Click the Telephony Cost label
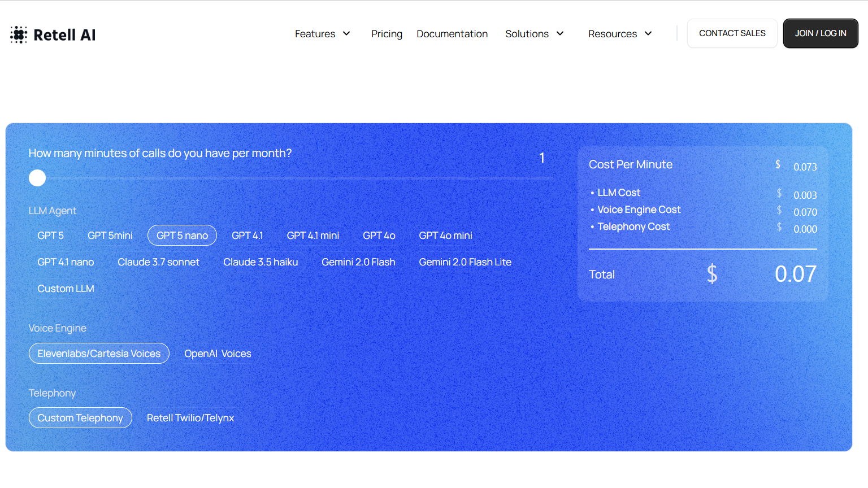 point(633,226)
